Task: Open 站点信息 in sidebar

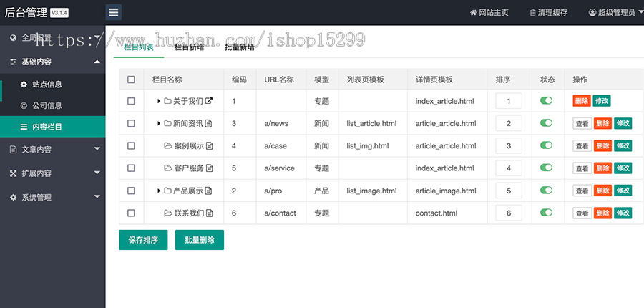Action: coord(52,85)
